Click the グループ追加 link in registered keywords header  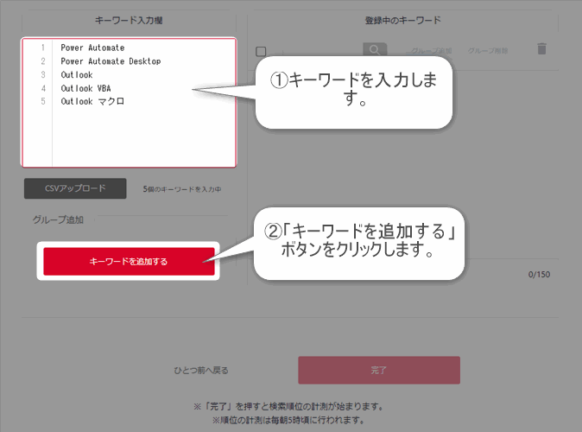click(x=431, y=51)
